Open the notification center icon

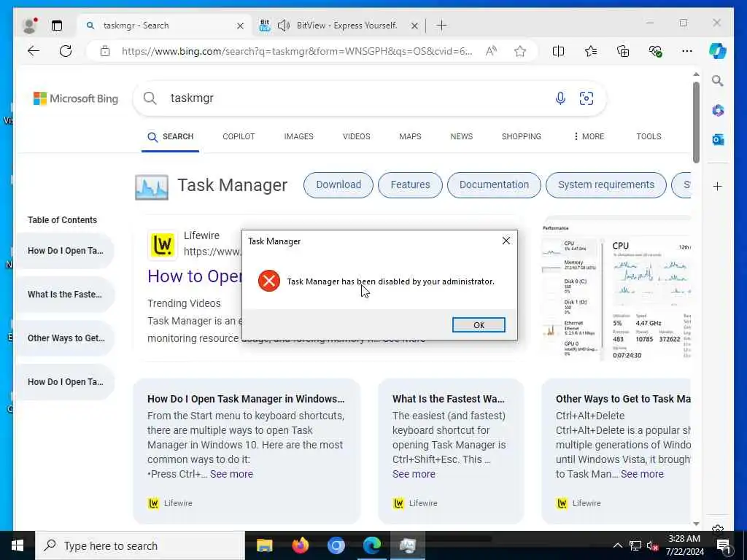tap(724, 545)
